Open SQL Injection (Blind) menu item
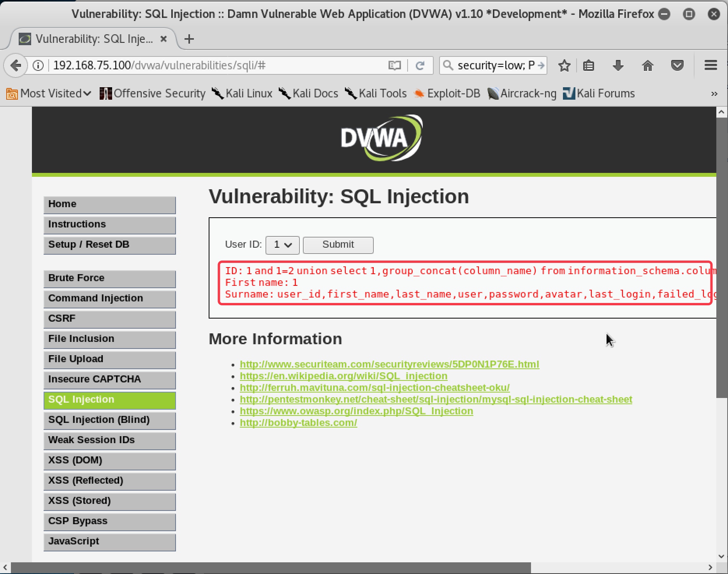This screenshot has height=574, width=728. (x=109, y=421)
